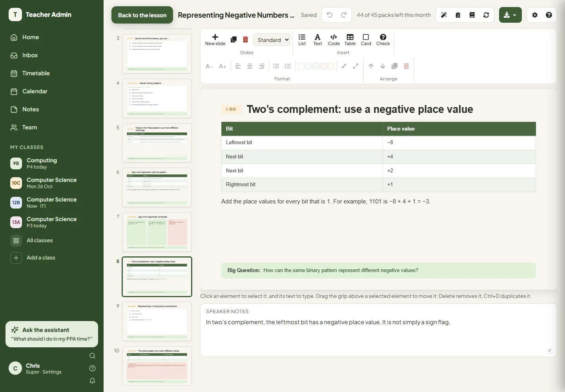Toggle bulleted list formatting
This screenshot has width=565, height=392.
click(x=276, y=66)
